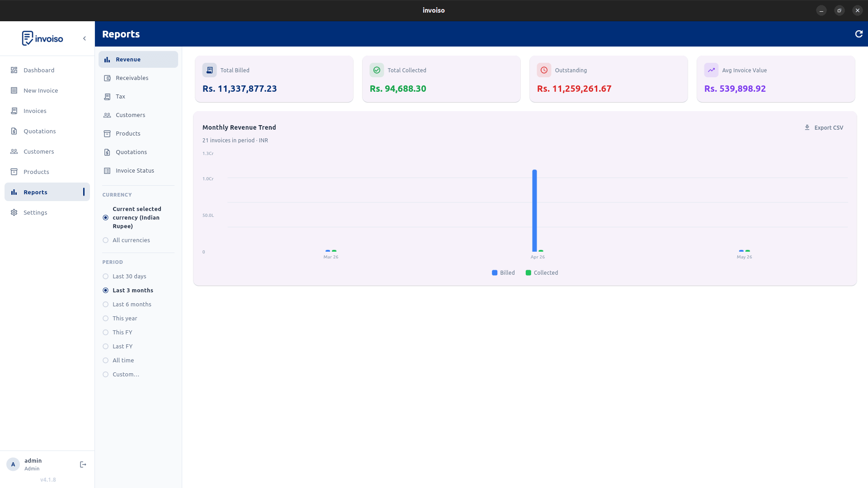The width and height of the screenshot is (868, 488).
Task: Click the Receivables wallet icon
Action: click(107, 78)
